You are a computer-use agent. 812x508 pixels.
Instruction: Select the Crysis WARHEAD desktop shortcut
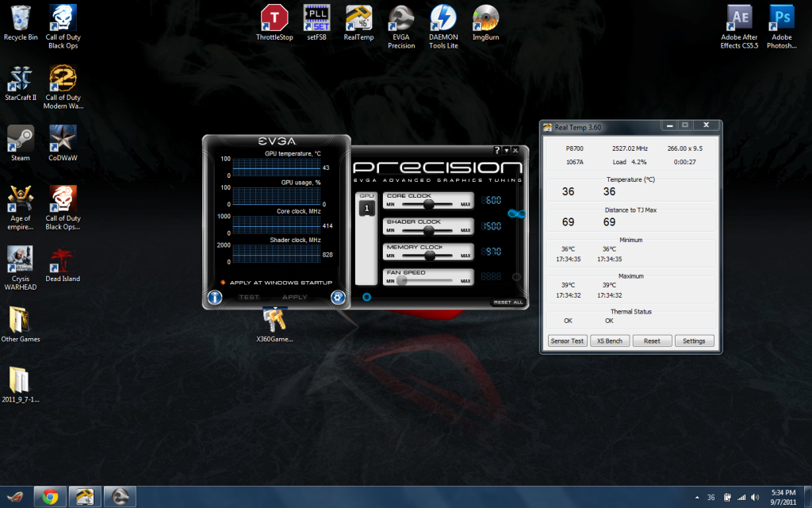(21, 268)
